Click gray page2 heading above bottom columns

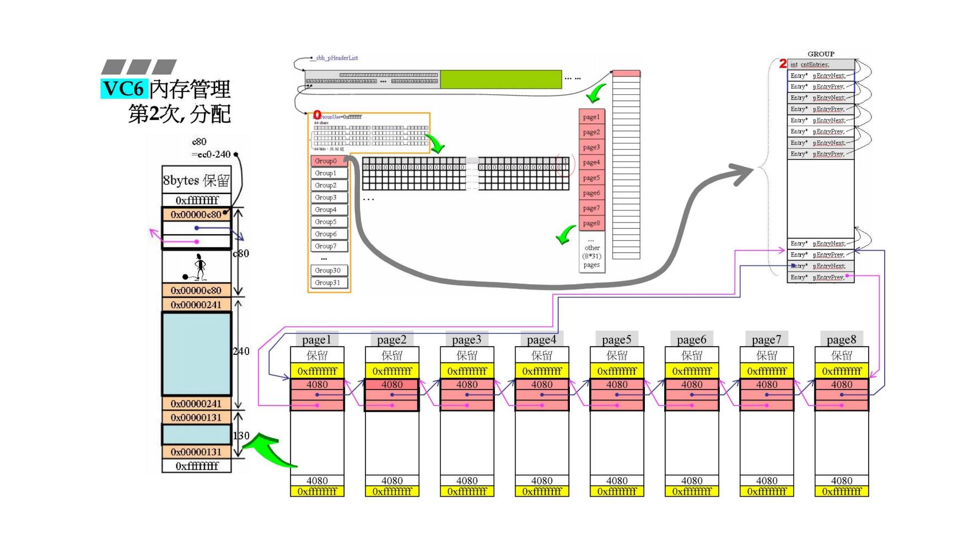(x=392, y=339)
